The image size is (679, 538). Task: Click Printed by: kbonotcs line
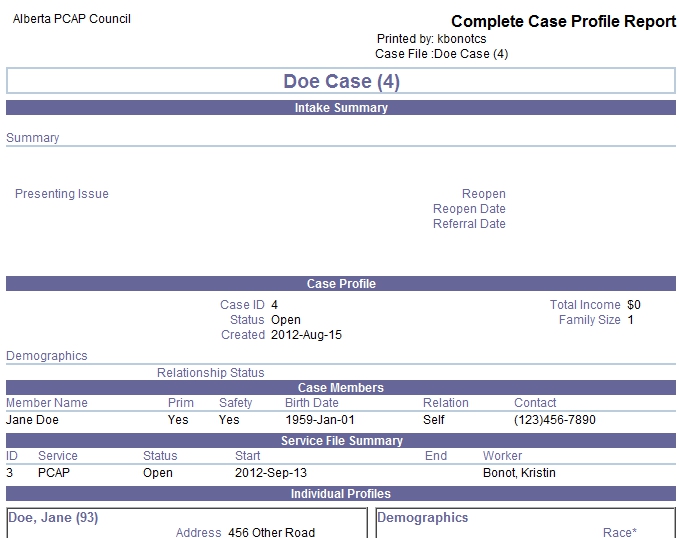pyautogui.click(x=431, y=39)
